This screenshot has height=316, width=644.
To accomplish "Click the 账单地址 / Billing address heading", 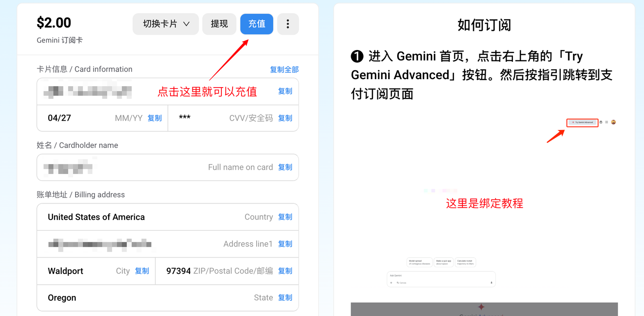I will pos(80,195).
